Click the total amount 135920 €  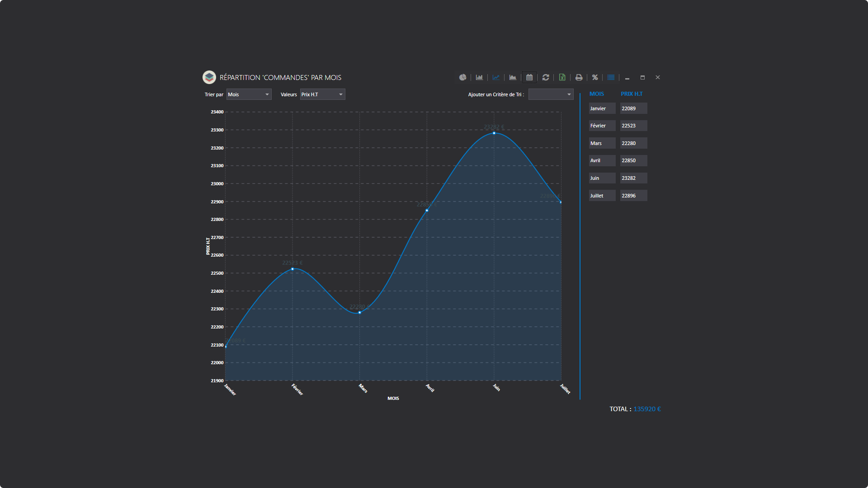[647, 409]
